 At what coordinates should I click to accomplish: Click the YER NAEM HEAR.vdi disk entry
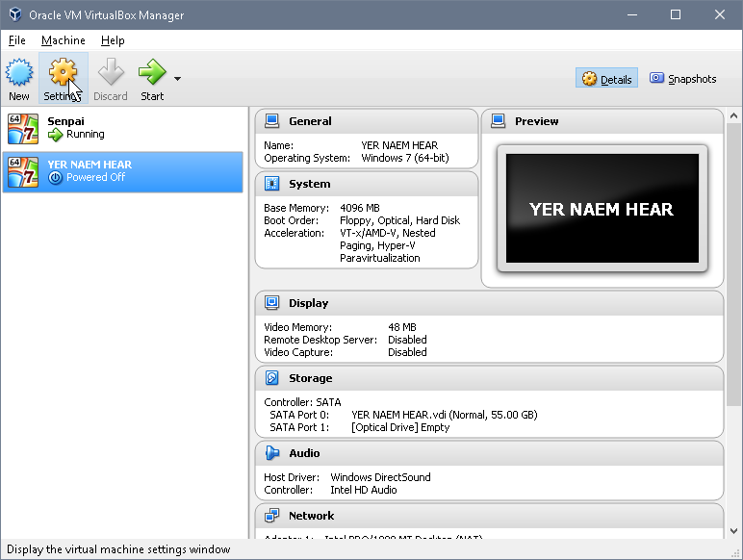point(445,415)
